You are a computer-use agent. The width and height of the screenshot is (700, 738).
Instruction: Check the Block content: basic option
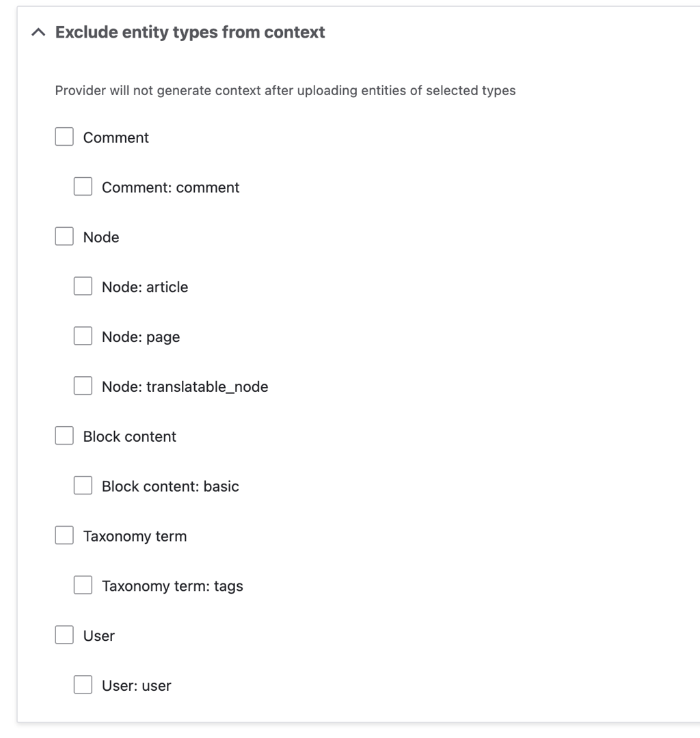82,485
